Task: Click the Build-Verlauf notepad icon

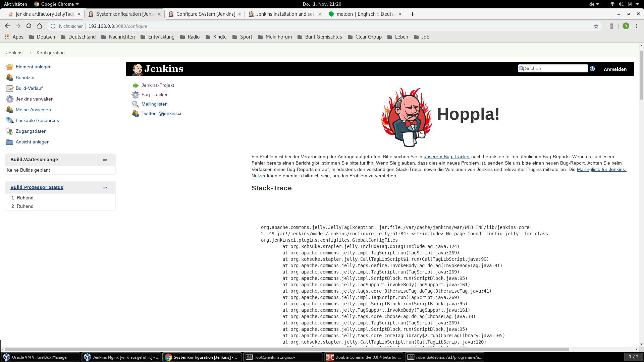Action: point(10,88)
